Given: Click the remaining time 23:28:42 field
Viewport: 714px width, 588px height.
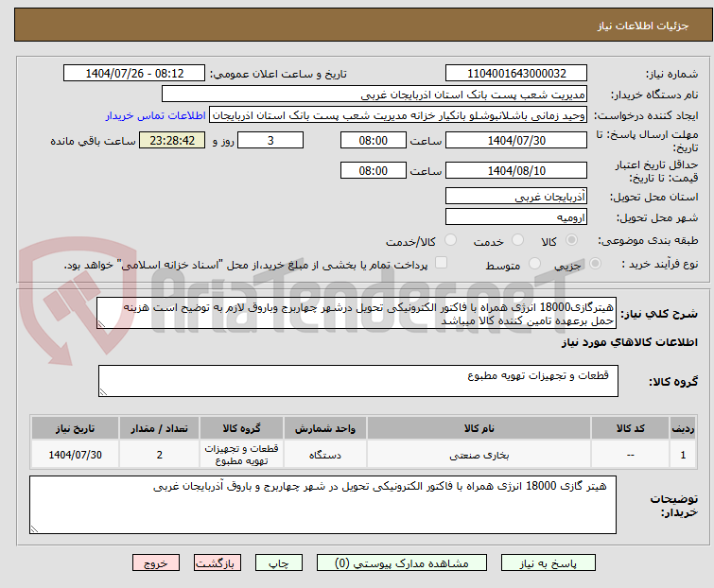Looking at the screenshot, I should click(x=172, y=140).
